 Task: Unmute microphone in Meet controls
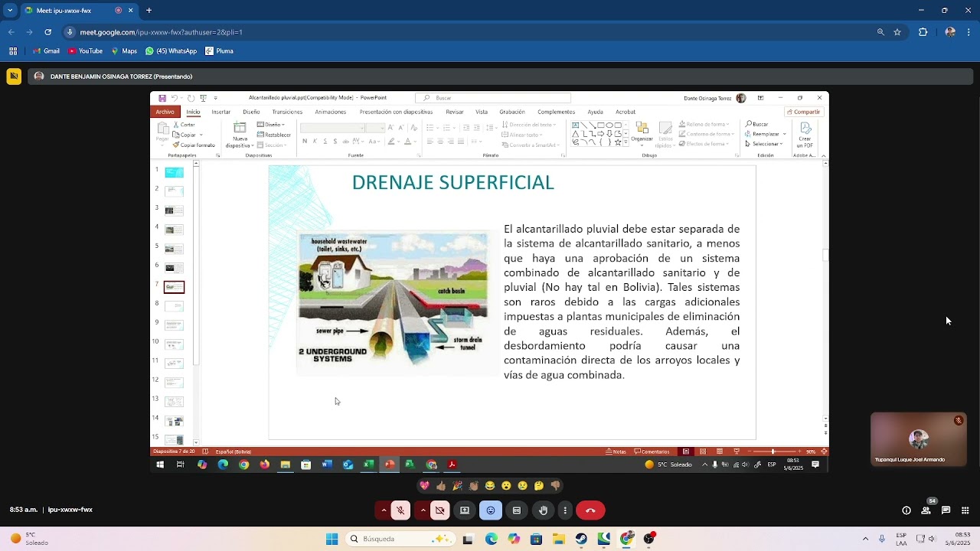point(400,510)
